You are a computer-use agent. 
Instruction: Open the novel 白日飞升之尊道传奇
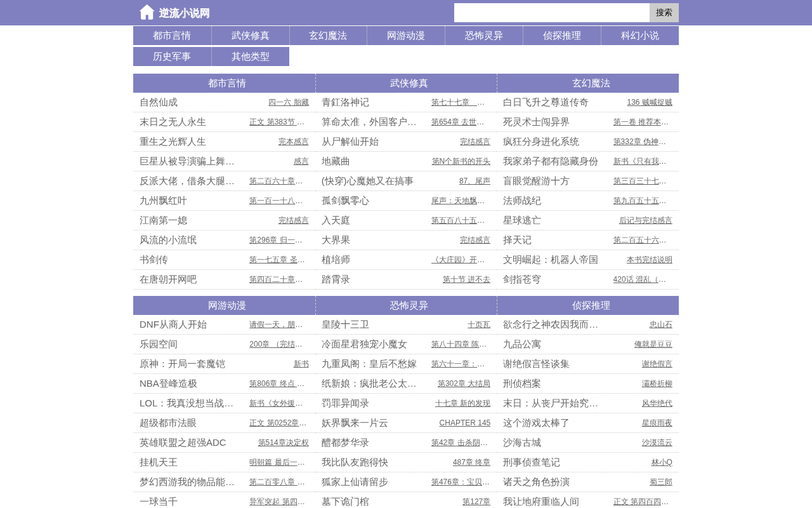click(546, 102)
